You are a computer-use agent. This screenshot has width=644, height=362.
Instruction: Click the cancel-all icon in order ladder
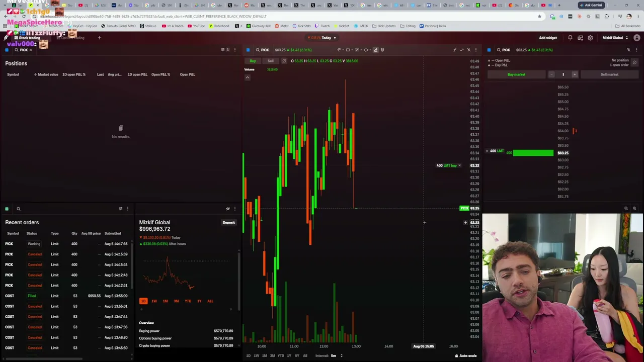pyautogui.click(x=634, y=63)
